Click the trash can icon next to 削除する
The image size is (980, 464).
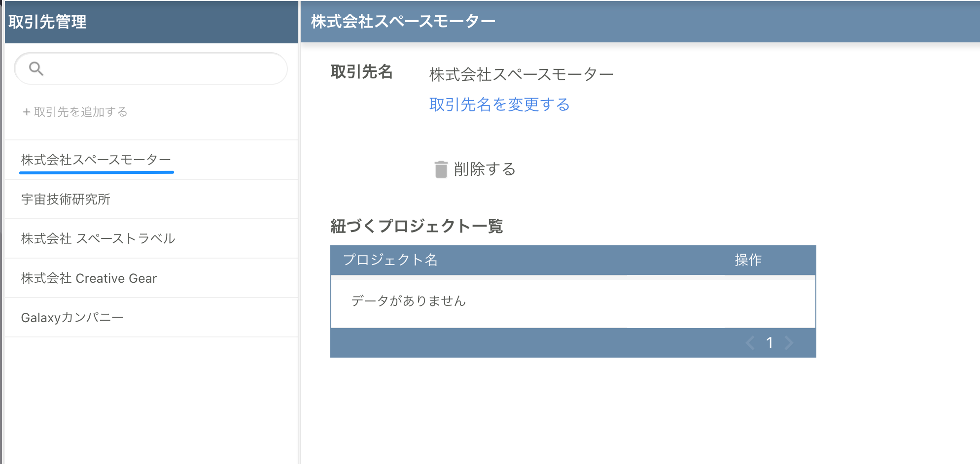pyautogui.click(x=440, y=169)
